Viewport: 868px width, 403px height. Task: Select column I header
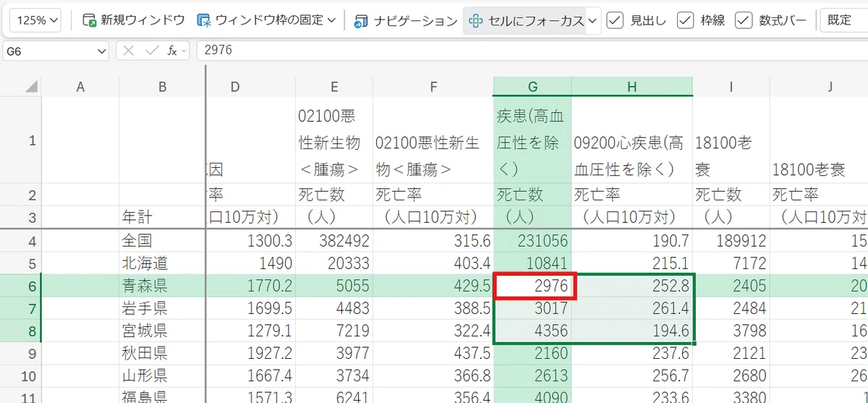tap(731, 88)
